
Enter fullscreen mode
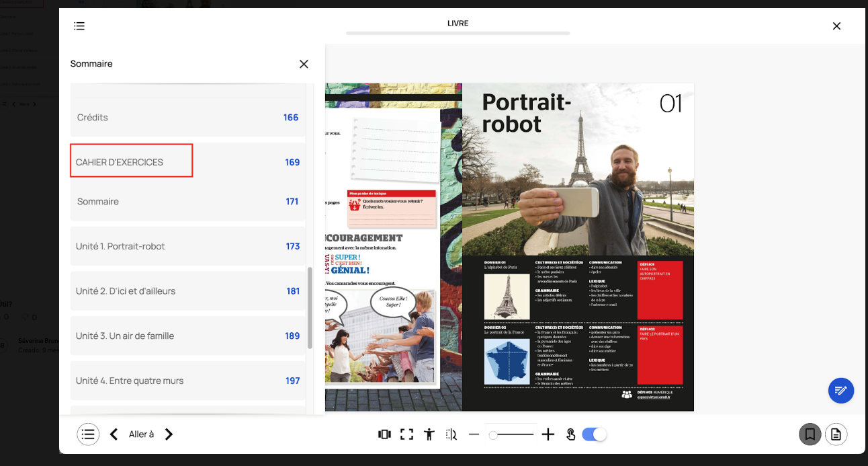coord(406,434)
